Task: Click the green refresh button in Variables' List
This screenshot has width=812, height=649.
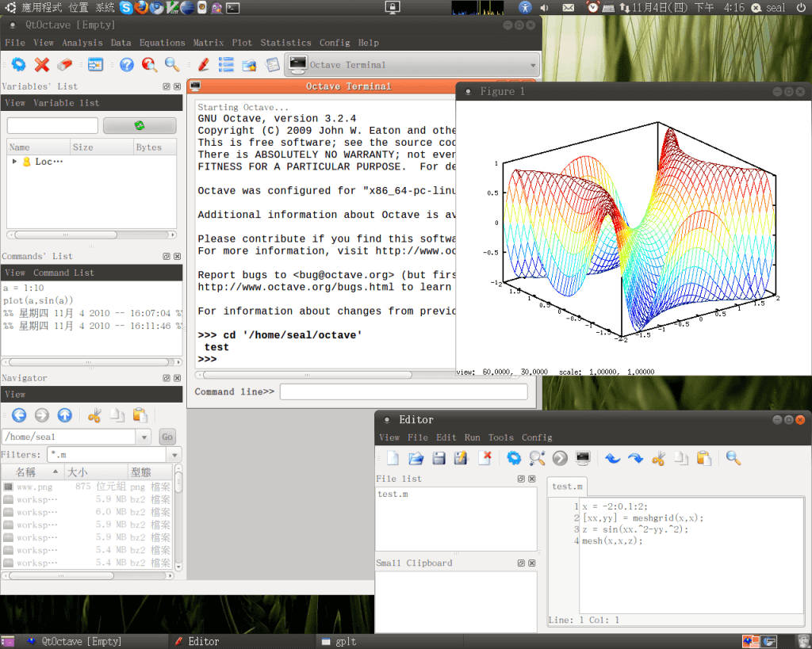Action: (x=140, y=125)
